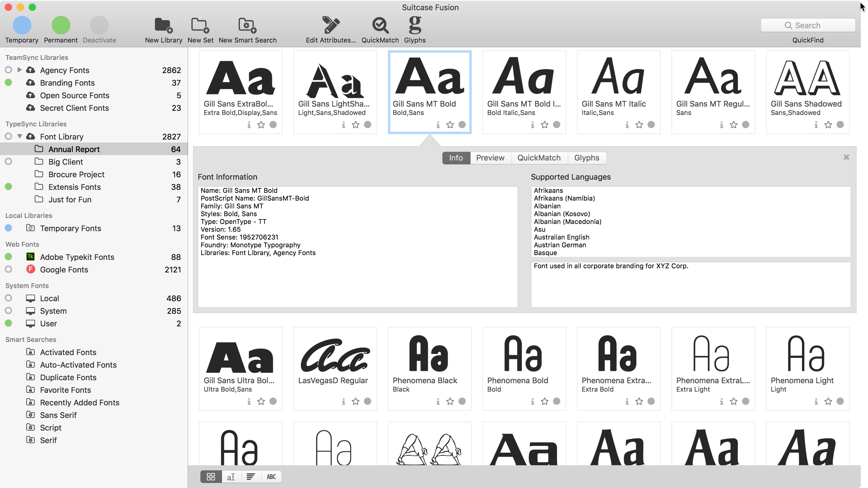The width and height of the screenshot is (868, 488).
Task: Switch to ABC waterfall view icon
Action: pyautogui.click(x=271, y=477)
